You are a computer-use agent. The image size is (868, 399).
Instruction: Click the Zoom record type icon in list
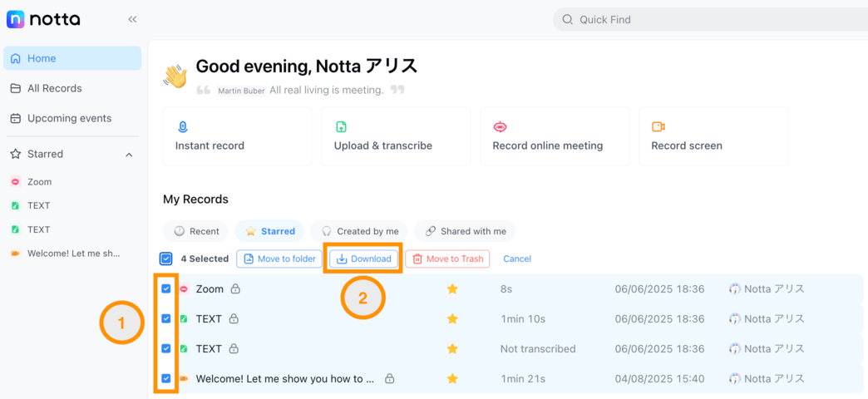pyautogui.click(x=185, y=289)
